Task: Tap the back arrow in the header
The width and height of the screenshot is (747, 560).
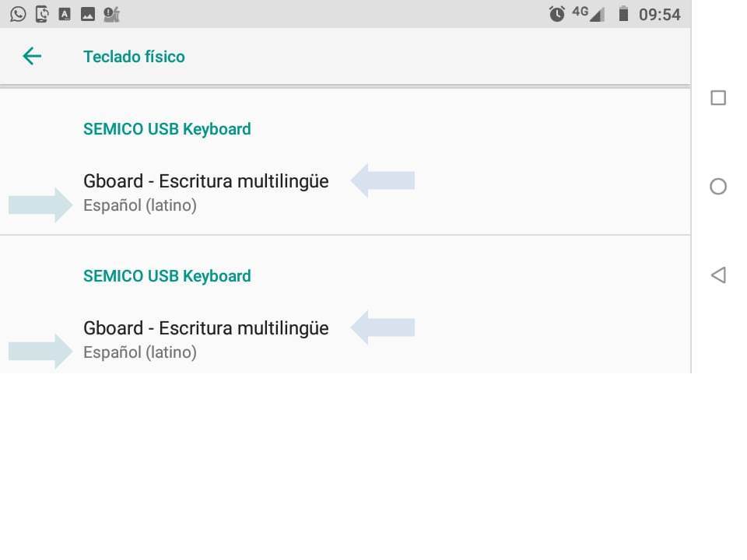Action: [32, 56]
